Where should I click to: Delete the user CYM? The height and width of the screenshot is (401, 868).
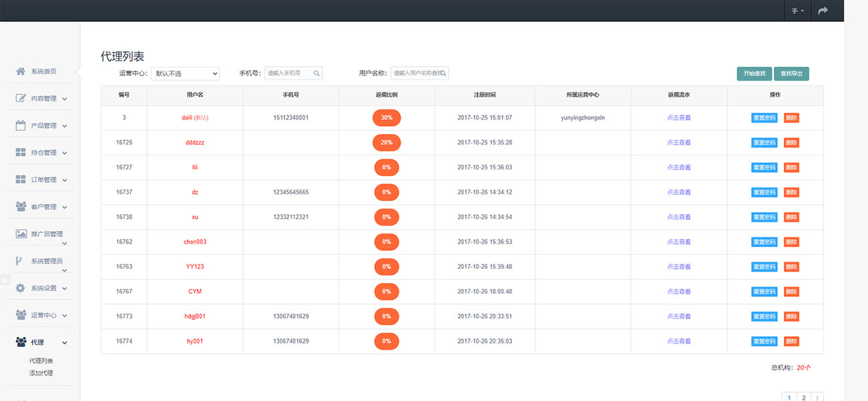(x=791, y=292)
